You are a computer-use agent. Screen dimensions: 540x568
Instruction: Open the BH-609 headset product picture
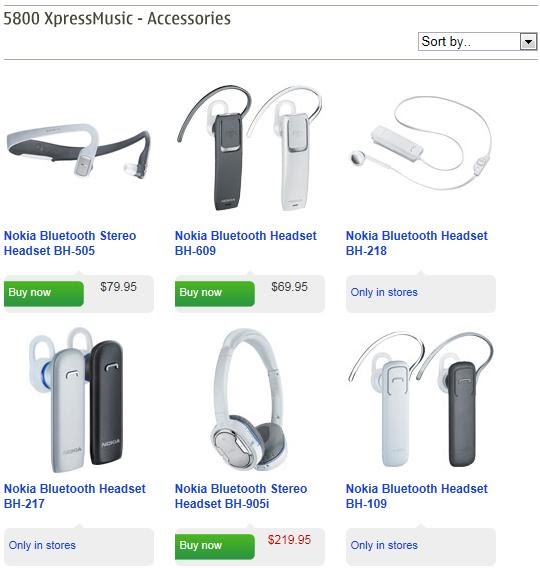tap(250, 148)
